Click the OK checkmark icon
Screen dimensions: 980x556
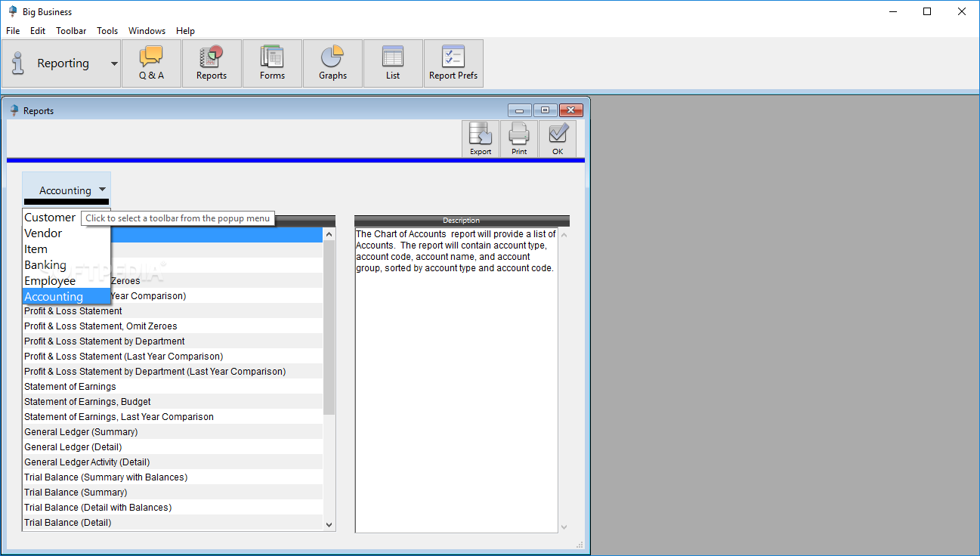pos(558,139)
